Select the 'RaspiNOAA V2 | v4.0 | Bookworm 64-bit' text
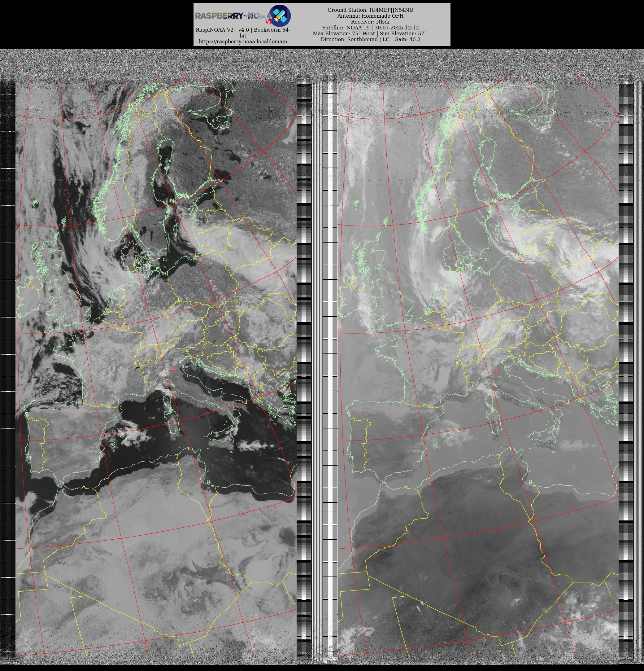The height and width of the screenshot is (671, 644). (243, 33)
